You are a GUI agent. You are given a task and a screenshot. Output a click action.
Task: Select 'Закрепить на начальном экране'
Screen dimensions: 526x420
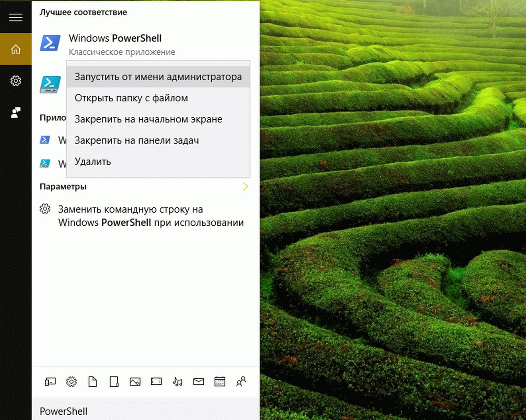158,119
